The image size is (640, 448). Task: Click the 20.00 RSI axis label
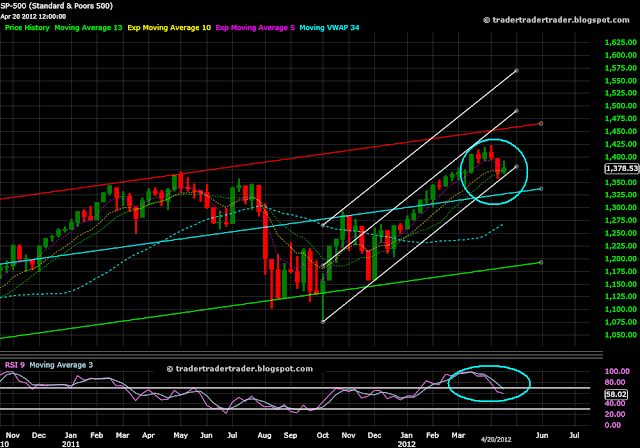[615, 414]
